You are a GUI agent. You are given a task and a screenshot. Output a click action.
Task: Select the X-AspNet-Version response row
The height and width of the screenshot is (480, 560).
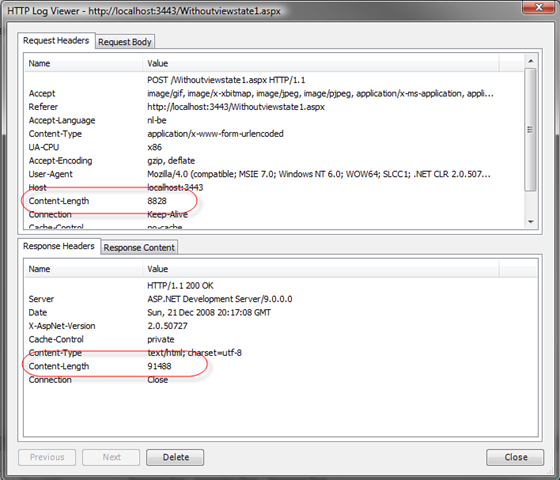[x=281, y=326]
